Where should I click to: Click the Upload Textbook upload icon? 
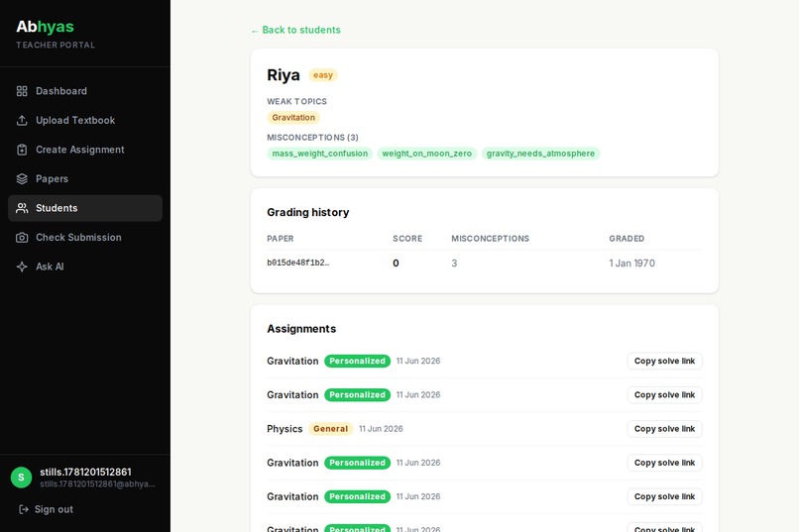click(x=22, y=120)
